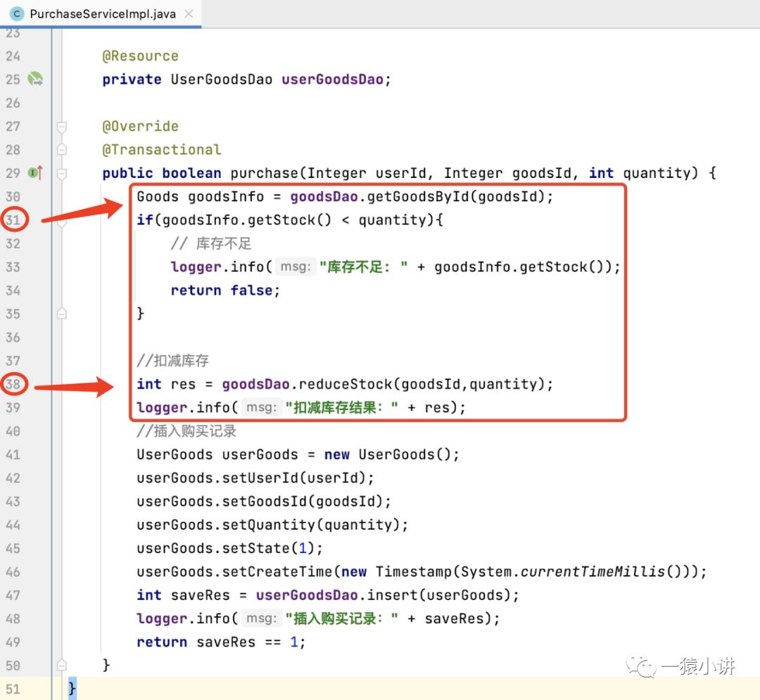Click the Spring bean gutter icon on line 25
Viewport: 760px width, 700px height.
click(35, 79)
